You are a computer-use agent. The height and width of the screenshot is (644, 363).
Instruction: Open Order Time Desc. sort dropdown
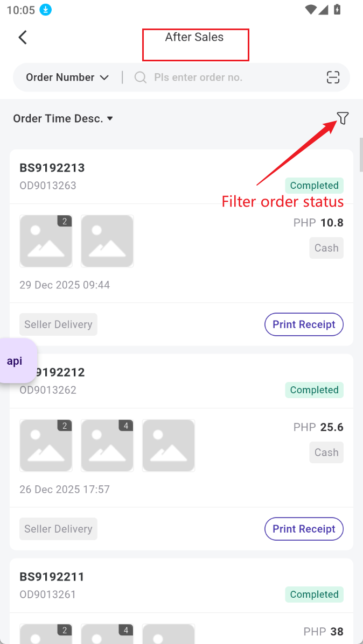pyautogui.click(x=63, y=118)
